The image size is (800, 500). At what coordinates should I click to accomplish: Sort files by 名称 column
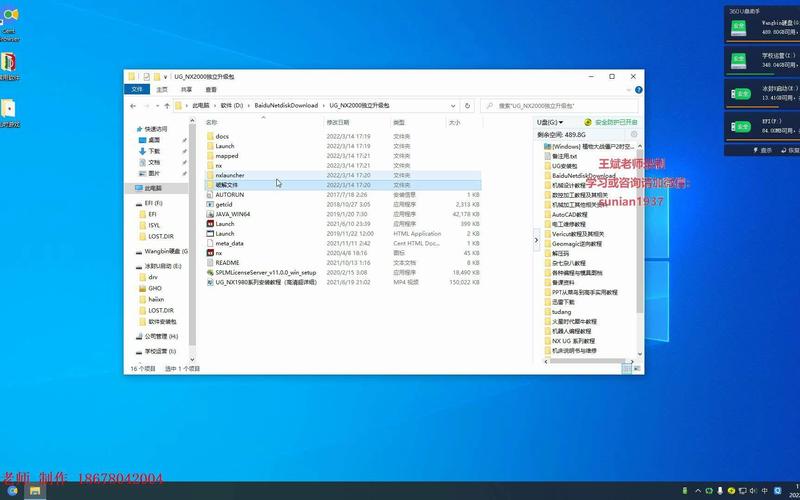coord(263,122)
